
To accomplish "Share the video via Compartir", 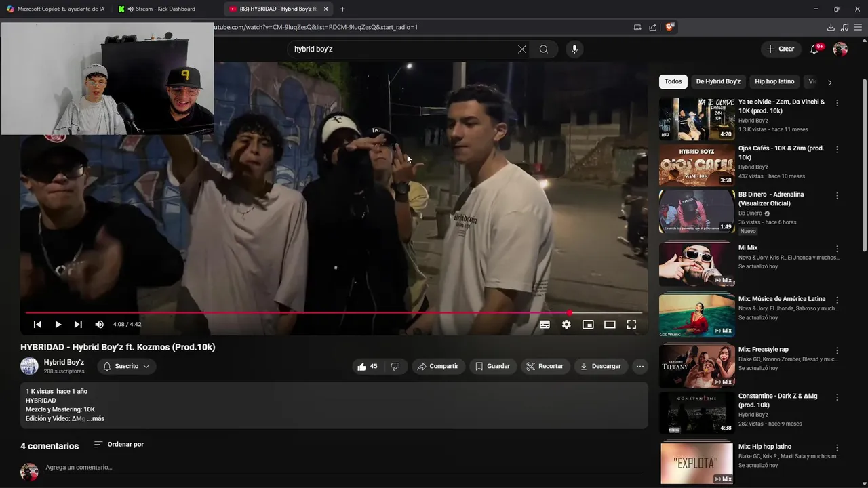I will 438,366.
